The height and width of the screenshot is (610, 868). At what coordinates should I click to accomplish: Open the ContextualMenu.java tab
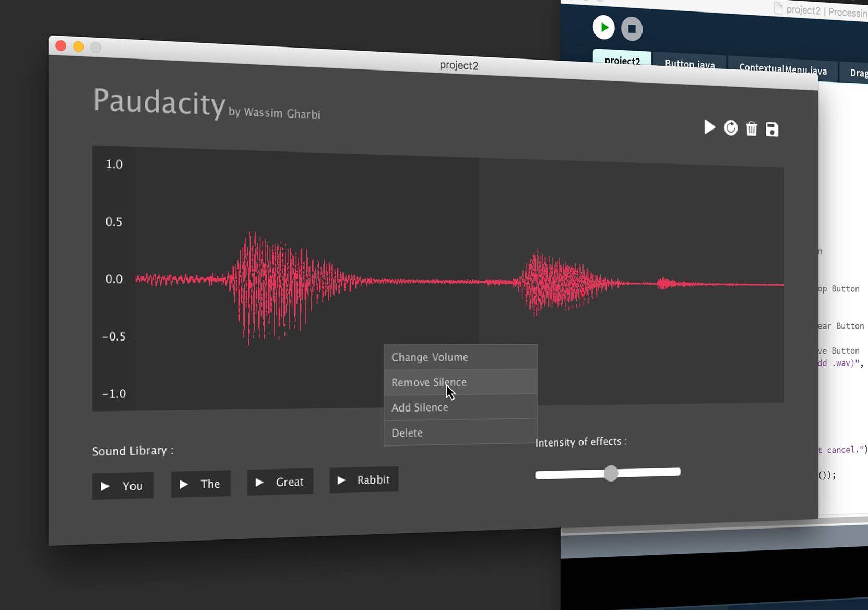(x=782, y=69)
